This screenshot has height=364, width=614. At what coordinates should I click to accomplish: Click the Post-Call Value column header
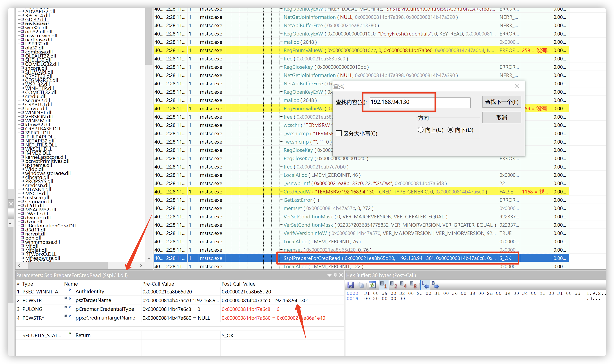tap(238, 284)
